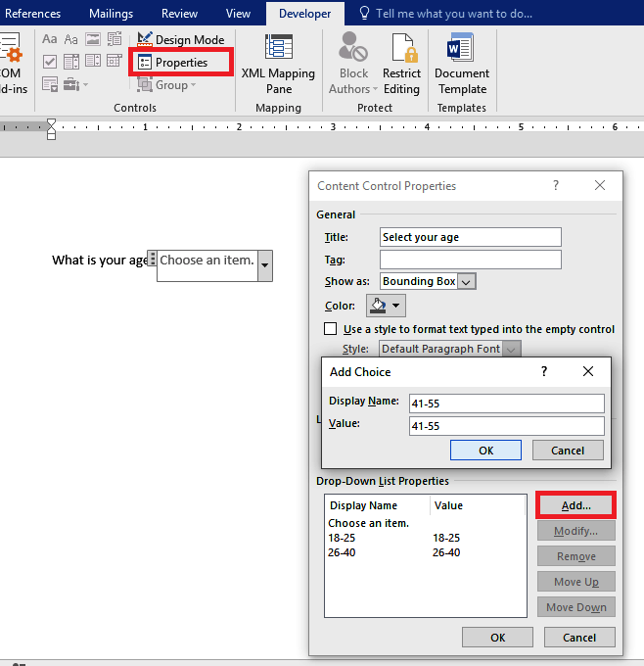Confirm Add Choice with OK

[x=485, y=451]
